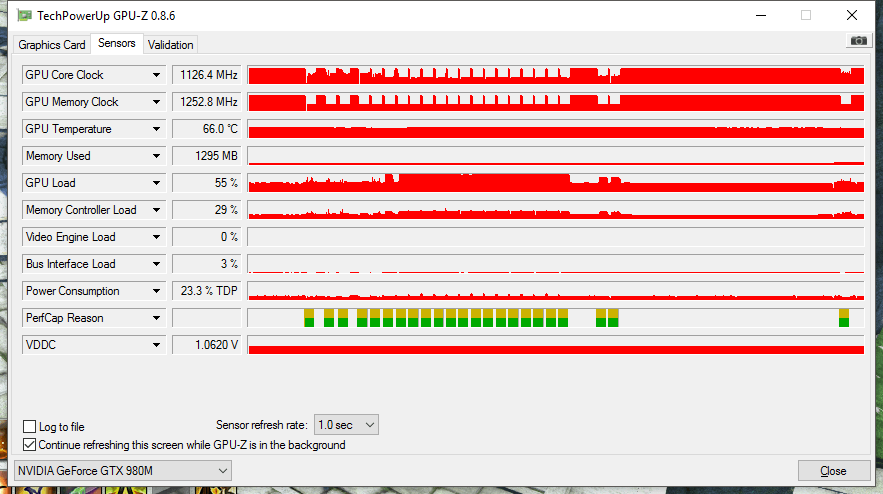This screenshot has width=883, height=494.
Task: Click the GPU Memory Clock history graph
Action: pyautogui.click(x=556, y=102)
